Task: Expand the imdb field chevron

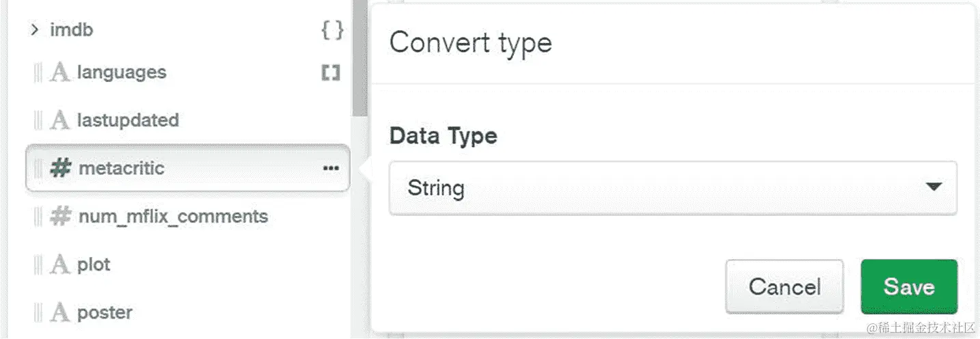Action: pos(34,30)
